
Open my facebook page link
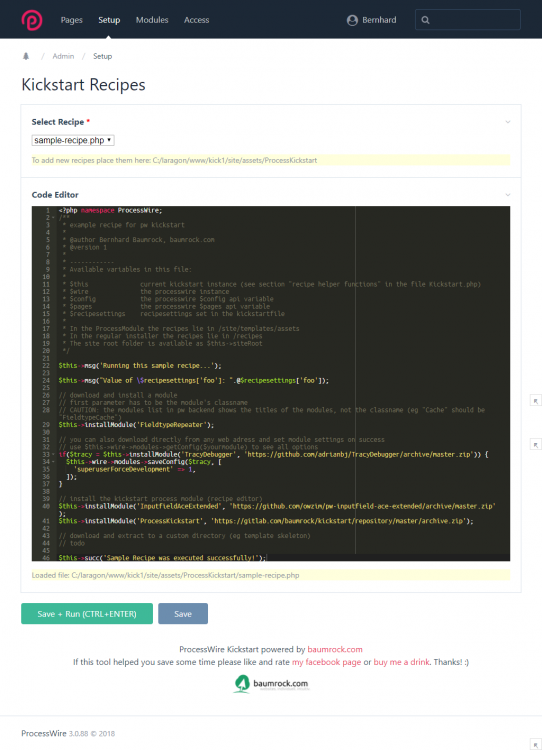[326, 662]
